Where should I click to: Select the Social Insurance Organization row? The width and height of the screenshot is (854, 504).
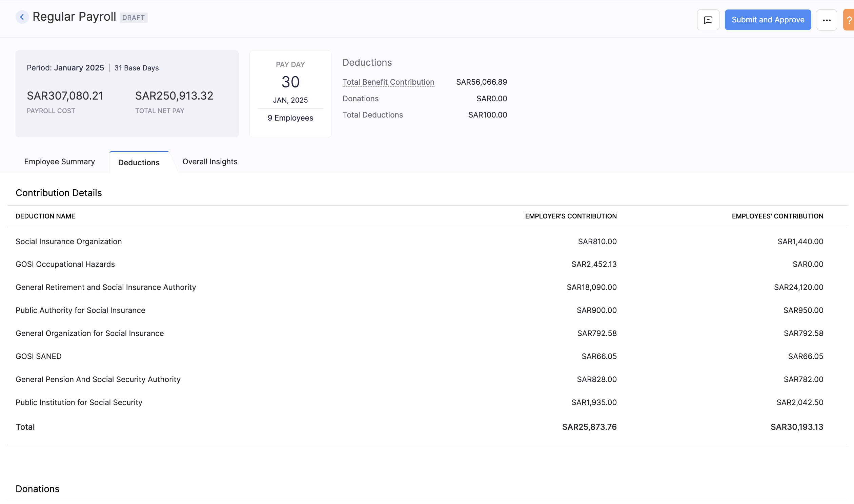tap(68, 241)
